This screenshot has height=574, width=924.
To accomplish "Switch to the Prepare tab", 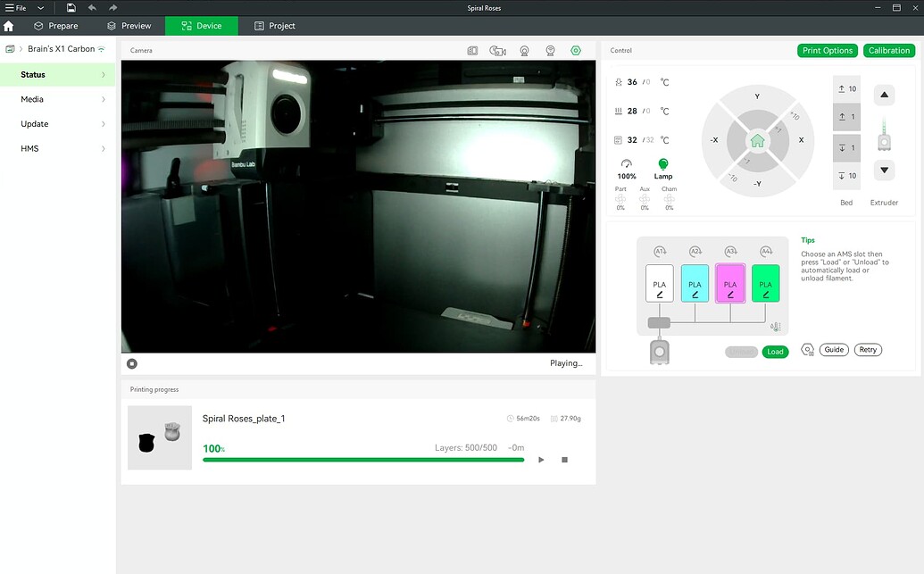I will pyautogui.click(x=56, y=26).
